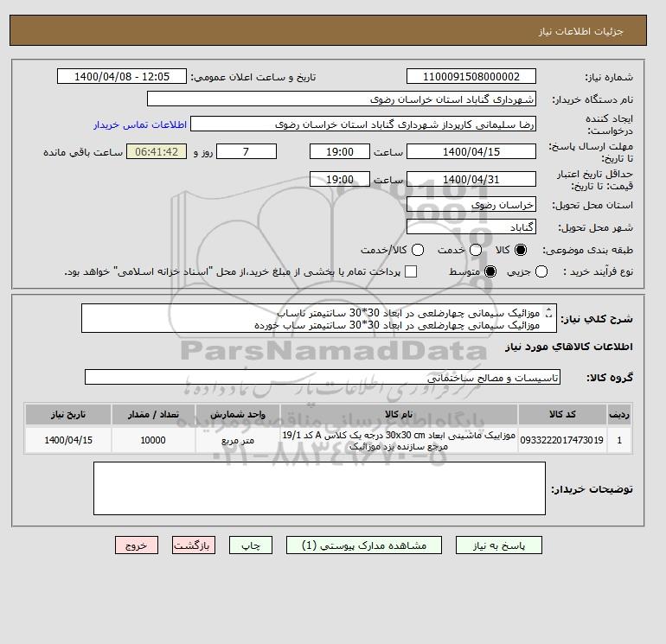The width and height of the screenshot is (666, 644).
Task: Click the خروج exit button
Action: coord(137,545)
